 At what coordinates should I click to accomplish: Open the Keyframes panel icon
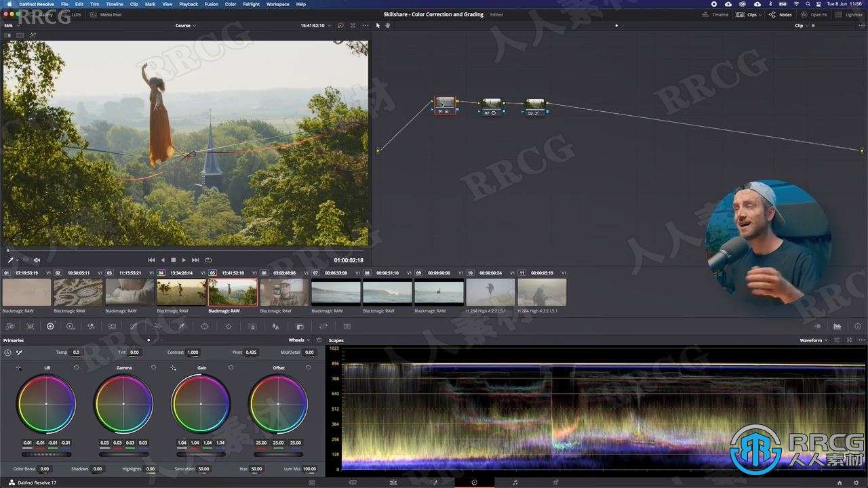click(x=818, y=326)
